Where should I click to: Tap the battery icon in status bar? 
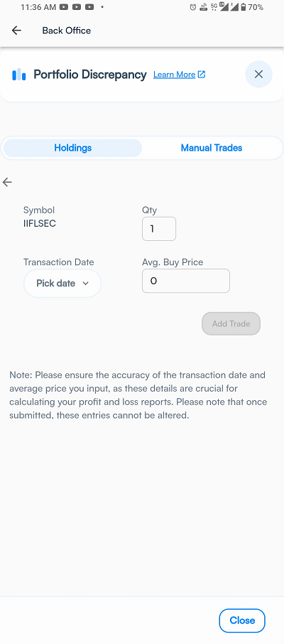tap(244, 7)
